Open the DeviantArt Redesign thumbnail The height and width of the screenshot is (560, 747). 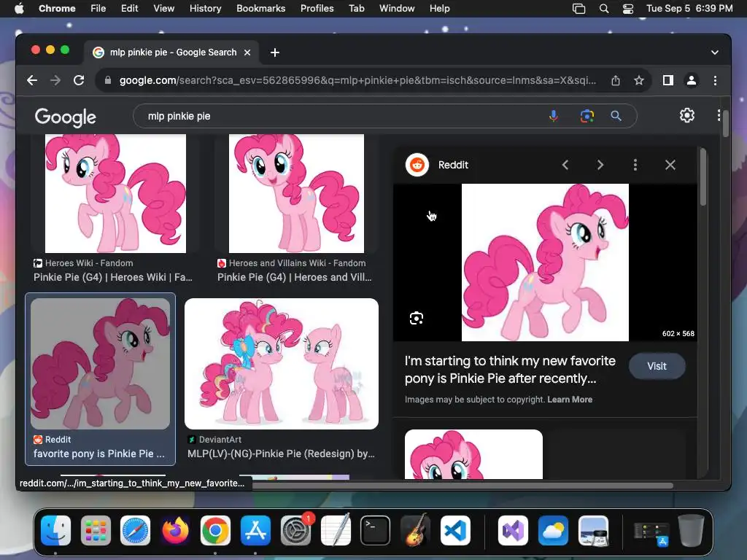click(282, 364)
